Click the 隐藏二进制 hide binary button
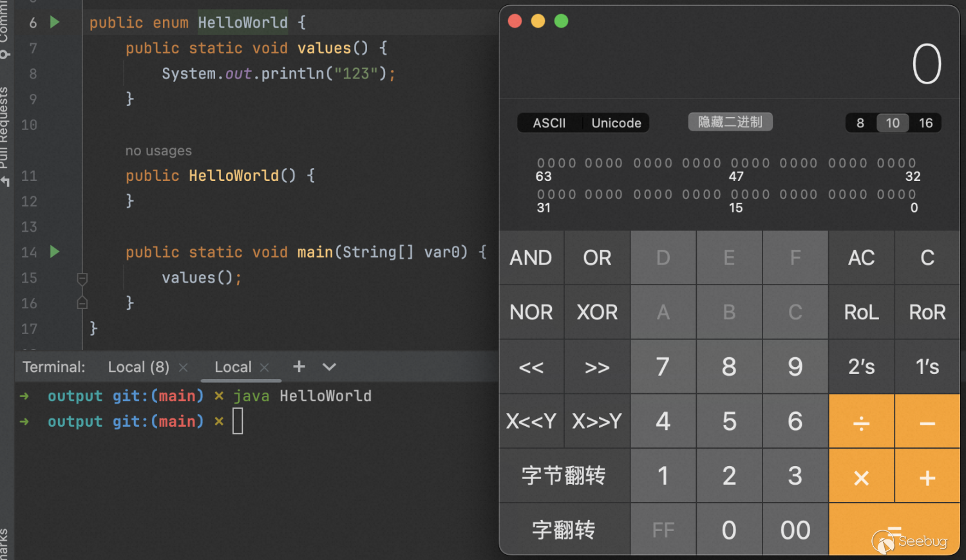The height and width of the screenshot is (560, 966). (x=730, y=122)
